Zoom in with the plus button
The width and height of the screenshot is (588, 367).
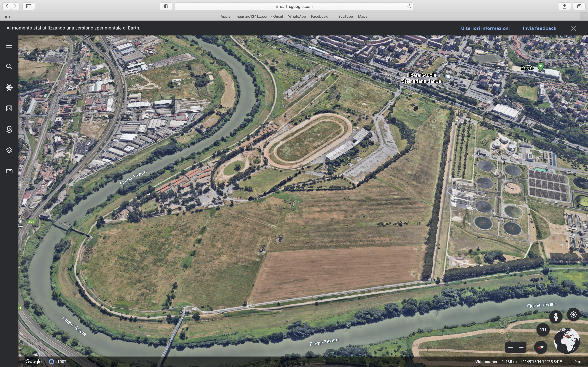(521, 347)
